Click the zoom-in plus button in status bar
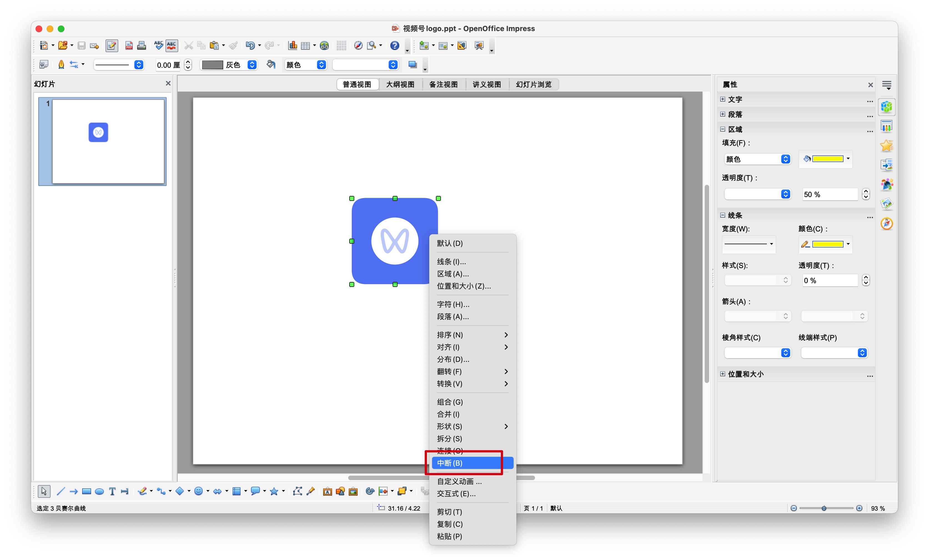Screen dimensions: 929x560 (859, 508)
